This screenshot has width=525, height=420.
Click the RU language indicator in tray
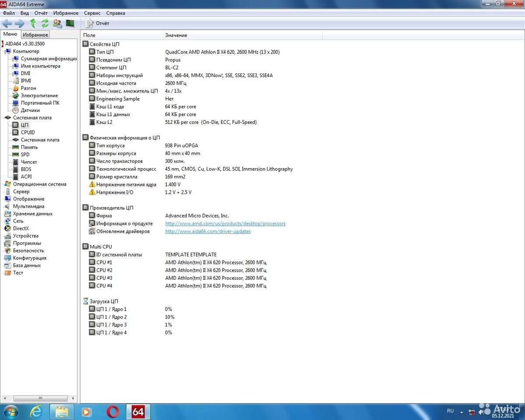pyautogui.click(x=450, y=411)
